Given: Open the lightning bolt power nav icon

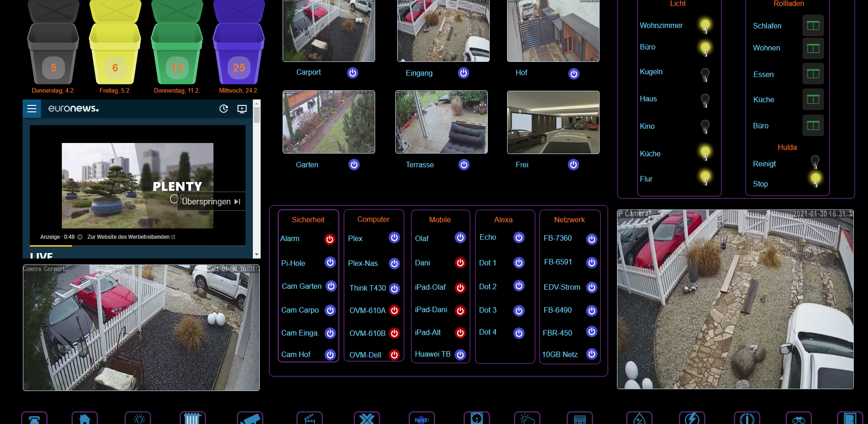Looking at the screenshot, I should tap(692, 418).
